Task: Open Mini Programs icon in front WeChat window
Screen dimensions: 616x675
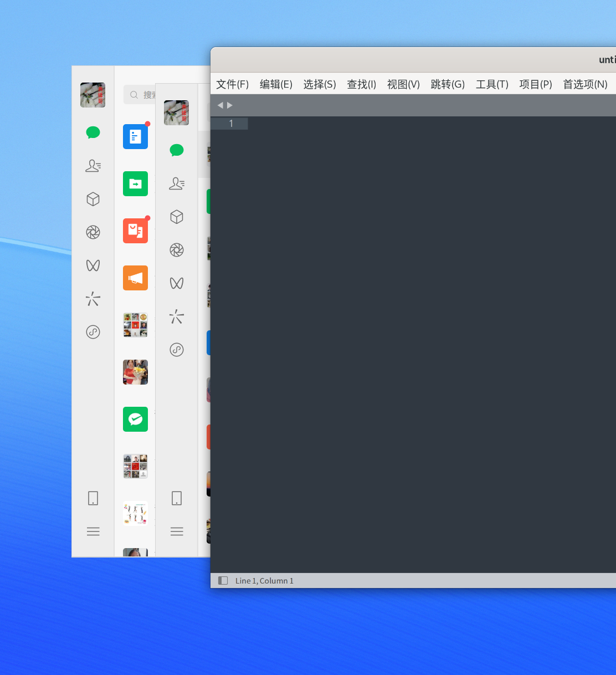Action: [177, 350]
